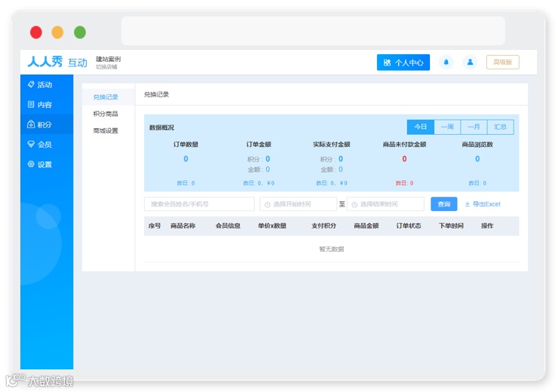Click the yellow minimize window dot
The height and width of the screenshot is (392, 558).
57,32
